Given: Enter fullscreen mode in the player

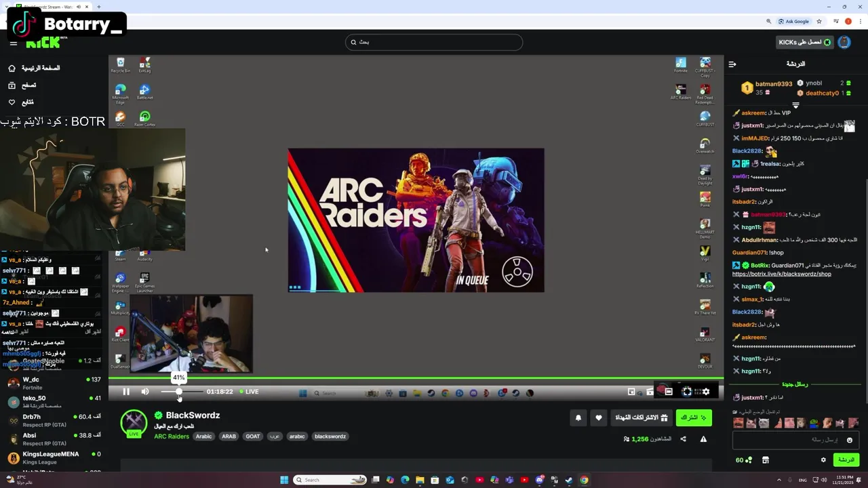Looking at the screenshot, I should [687, 392].
